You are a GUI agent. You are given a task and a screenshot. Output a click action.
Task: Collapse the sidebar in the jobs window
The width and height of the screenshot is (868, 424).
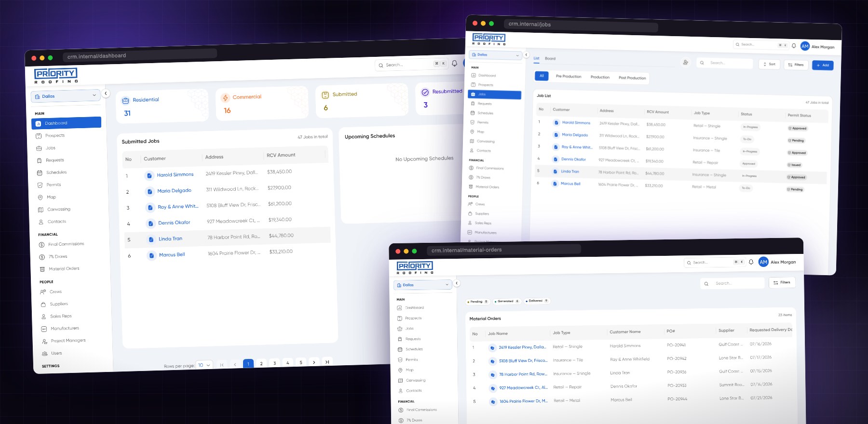tap(527, 55)
